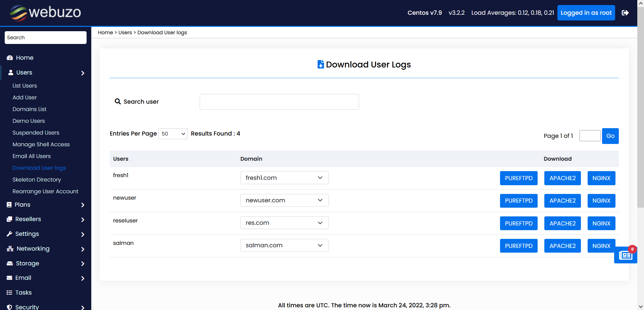Open Suspended Users in sidebar

(x=36, y=133)
